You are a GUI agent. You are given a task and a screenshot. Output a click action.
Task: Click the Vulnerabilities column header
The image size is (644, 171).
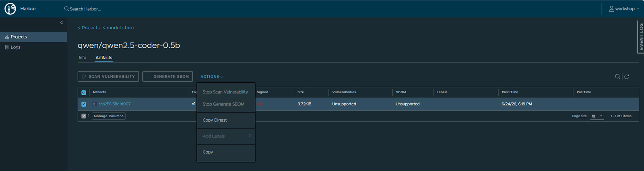[344, 92]
